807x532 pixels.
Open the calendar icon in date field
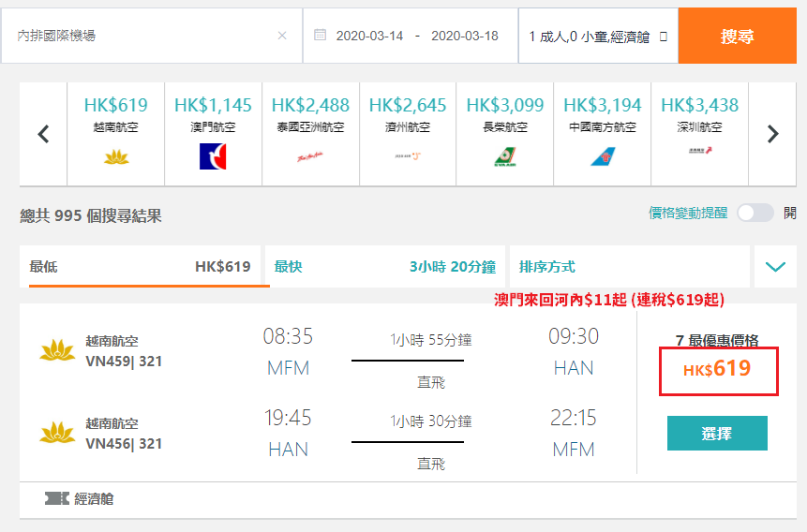tap(321, 35)
